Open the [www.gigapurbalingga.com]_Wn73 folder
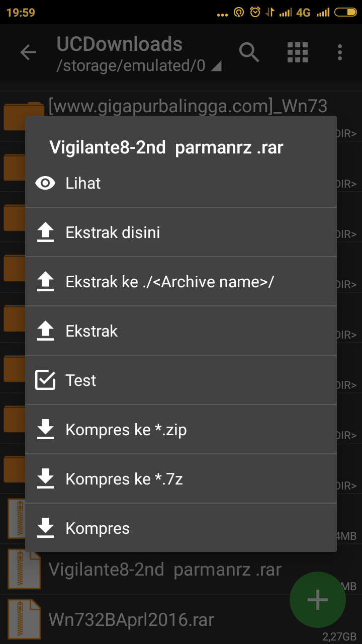This screenshot has height=644, width=362. tap(188, 106)
